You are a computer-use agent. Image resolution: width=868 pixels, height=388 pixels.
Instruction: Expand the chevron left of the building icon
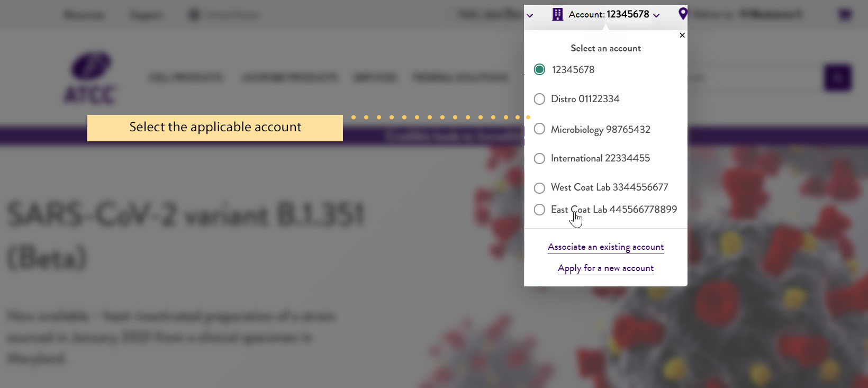(530, 15)
